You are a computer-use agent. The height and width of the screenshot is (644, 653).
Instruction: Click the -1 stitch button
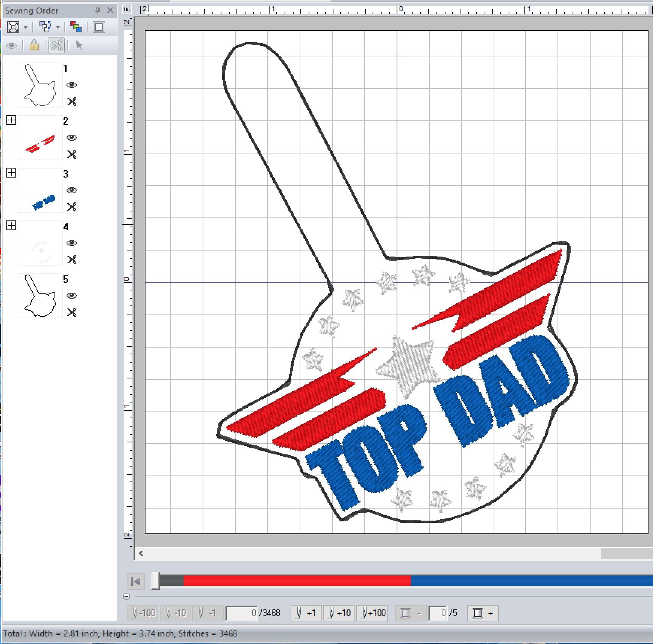point(208,613)
